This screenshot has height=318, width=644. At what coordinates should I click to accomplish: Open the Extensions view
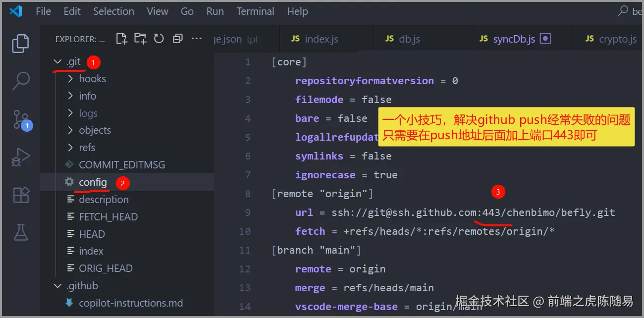tap(20, 195)
